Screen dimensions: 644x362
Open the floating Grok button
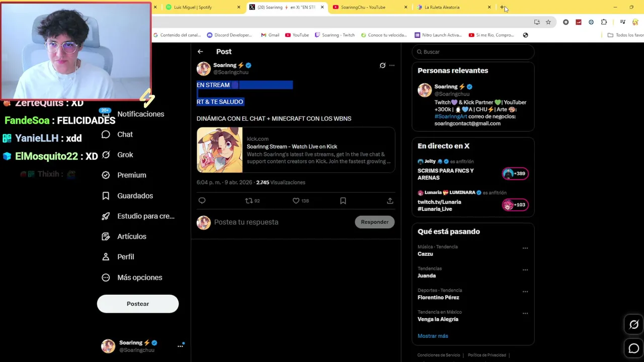pyautogui.click(x=634, y=325)
